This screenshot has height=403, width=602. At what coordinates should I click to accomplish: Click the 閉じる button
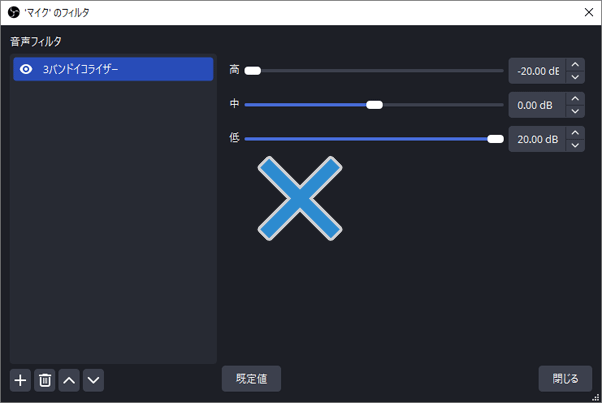(565, 379)
